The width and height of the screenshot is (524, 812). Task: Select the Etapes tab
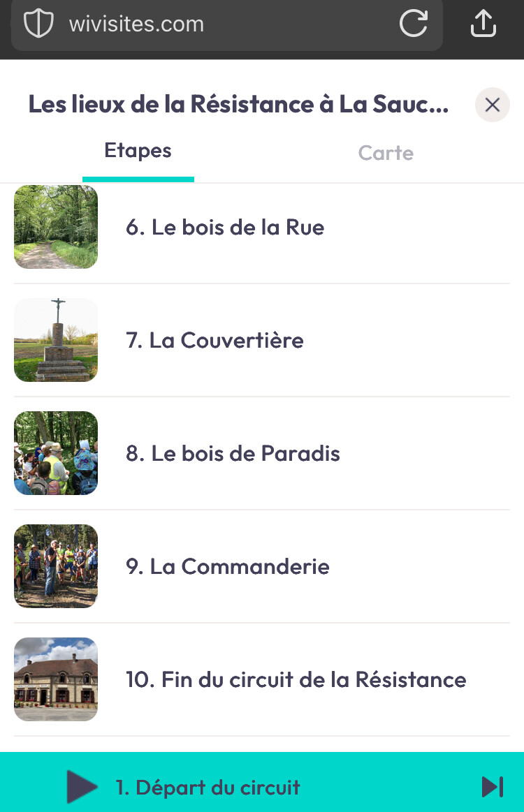click(138, 151)
